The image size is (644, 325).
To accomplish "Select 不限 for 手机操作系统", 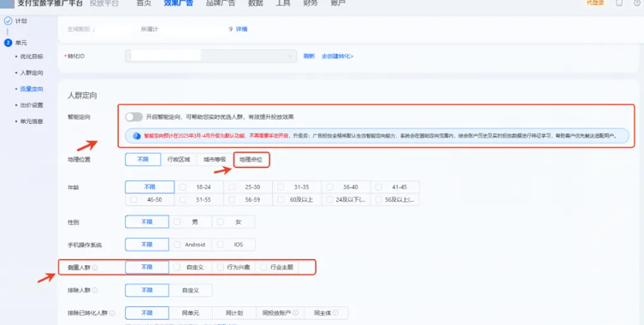I will click(x=147, y=245).
